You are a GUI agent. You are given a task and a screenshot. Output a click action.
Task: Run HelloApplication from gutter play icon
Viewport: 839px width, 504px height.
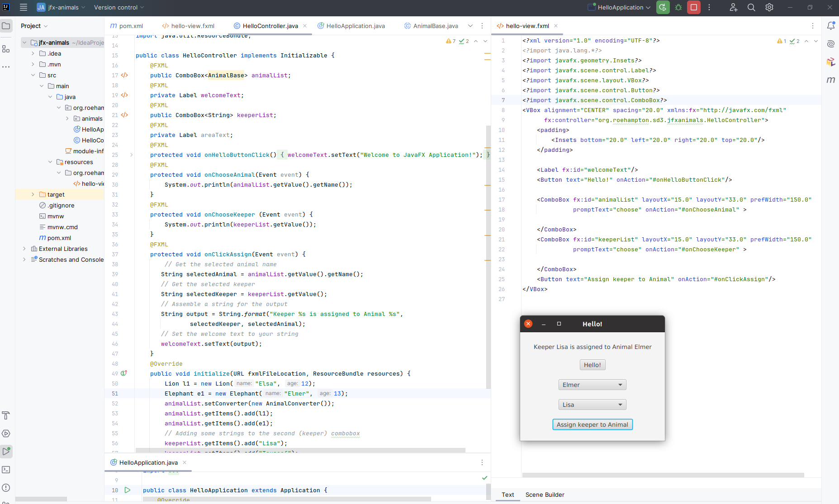tap(128, 490)
